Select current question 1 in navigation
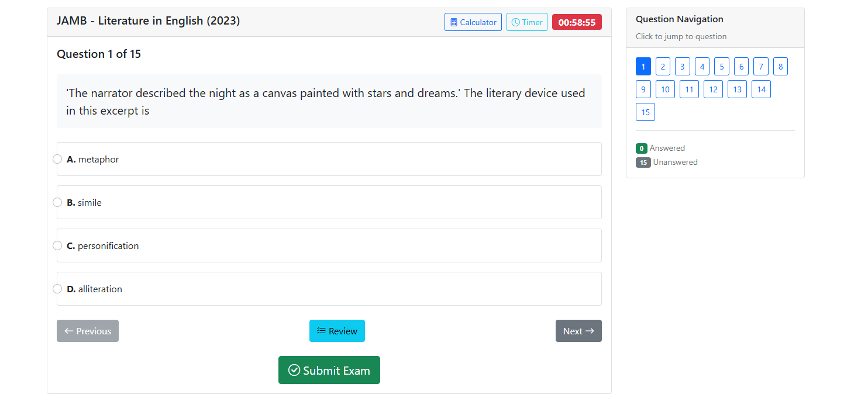The image size is (868, 408). 643,67
